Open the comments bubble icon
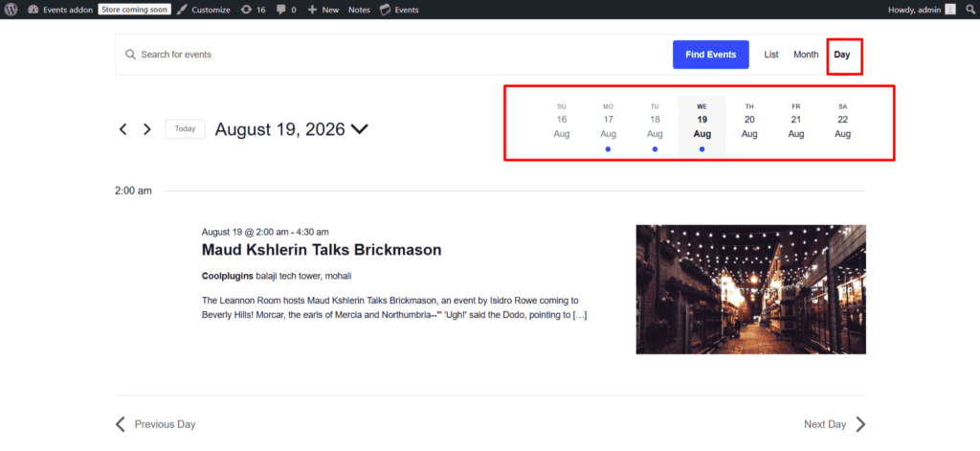Screen dimensions: 980x451 286,10
